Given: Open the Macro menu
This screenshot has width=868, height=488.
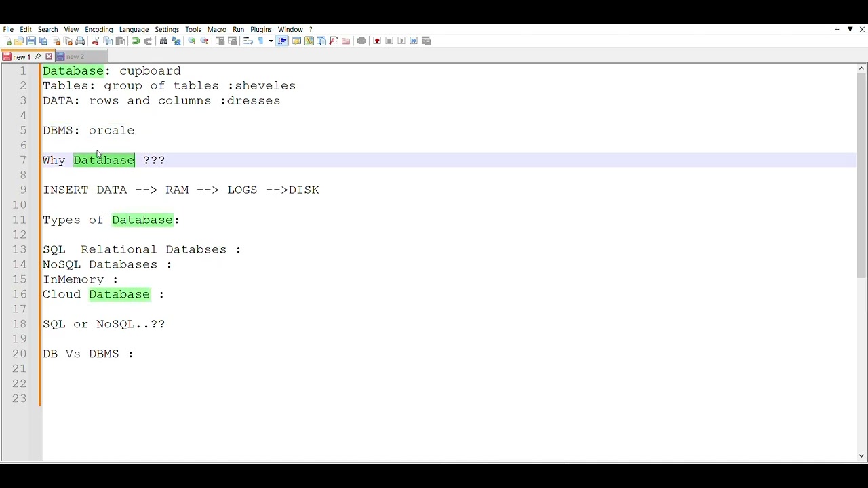Looking at the screenshot, I should point(217,30).
